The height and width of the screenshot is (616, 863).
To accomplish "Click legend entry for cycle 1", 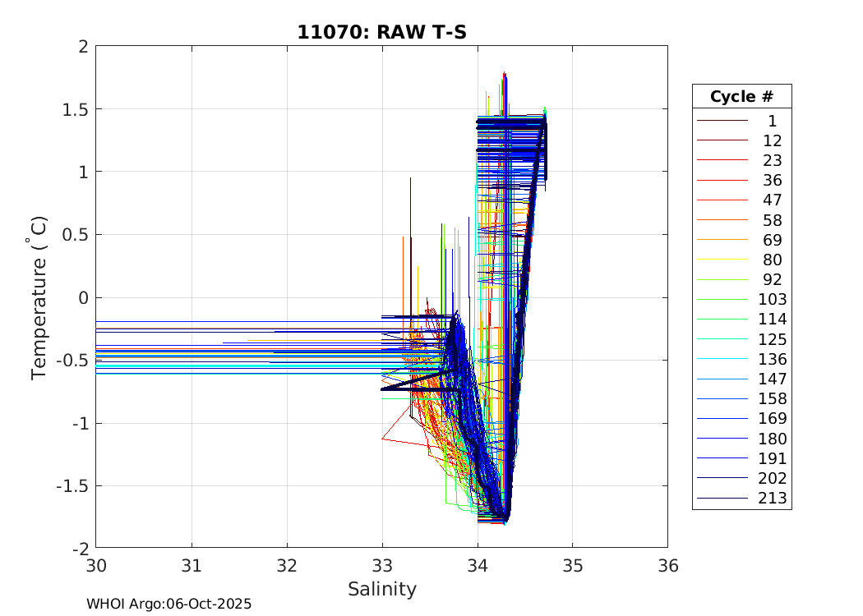I will click(x=772, y=121).
